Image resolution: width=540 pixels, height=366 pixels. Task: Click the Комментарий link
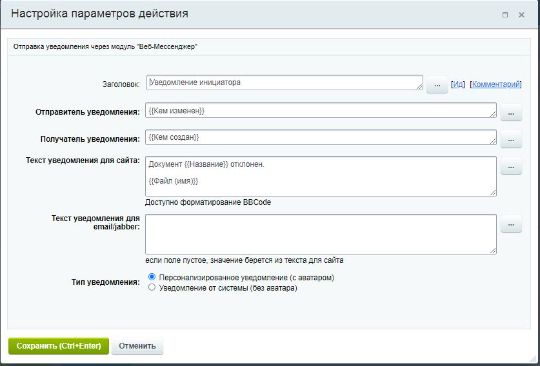[x=496, y=84]
